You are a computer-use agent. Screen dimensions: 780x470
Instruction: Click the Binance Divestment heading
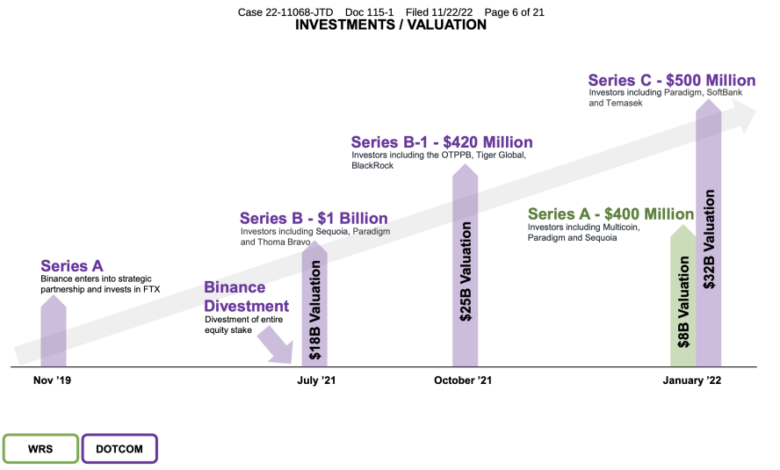(246, 297)
